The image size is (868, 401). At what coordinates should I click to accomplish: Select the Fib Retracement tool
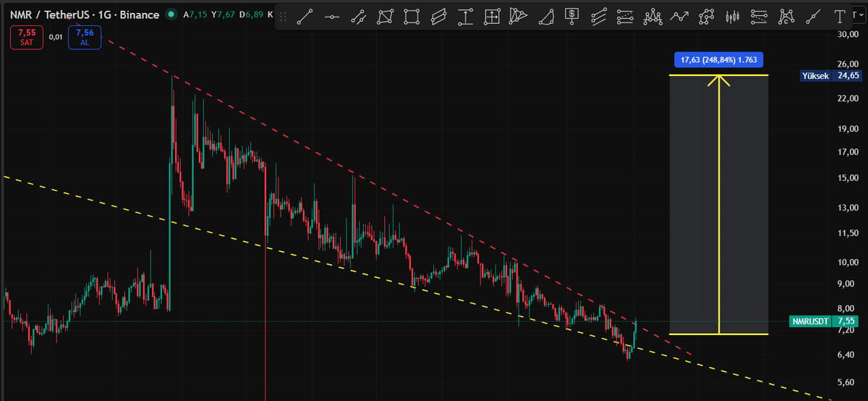(x=625, y=16)
